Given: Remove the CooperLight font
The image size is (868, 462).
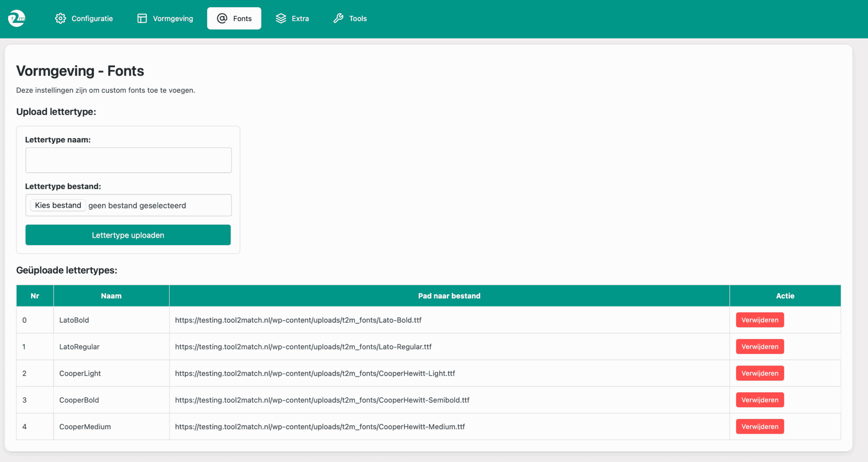Looking at the screenshot, I should click(759, 373).
